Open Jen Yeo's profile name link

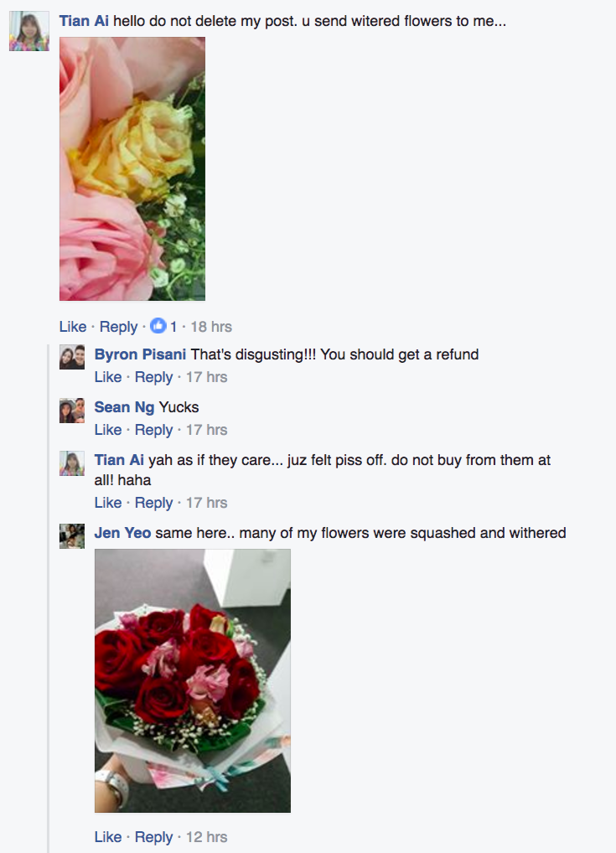(x=122, y=533)
